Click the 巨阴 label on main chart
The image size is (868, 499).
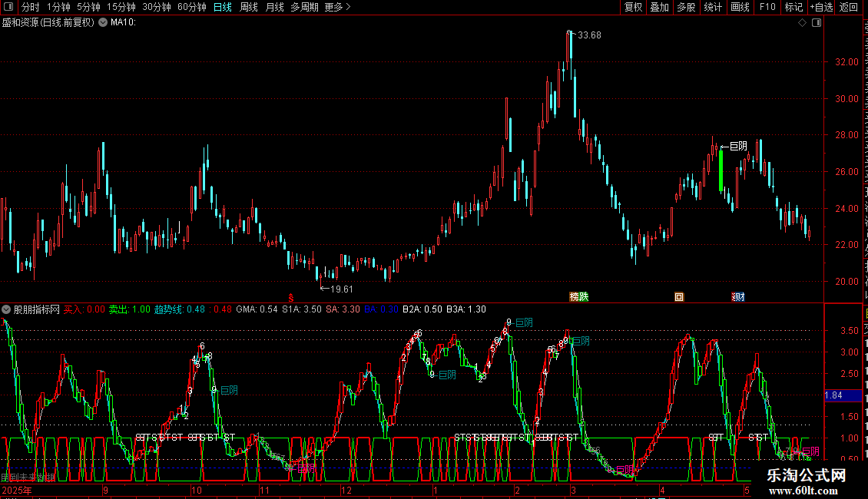coord(738,146)
